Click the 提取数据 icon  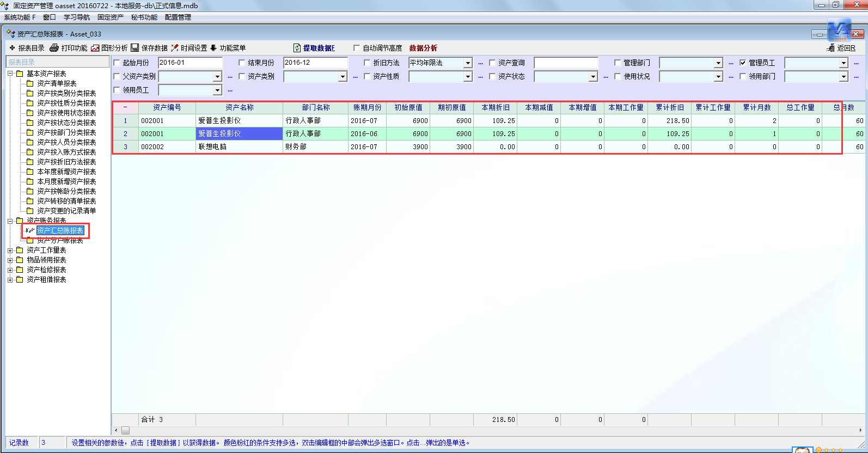tap(297, 48)
